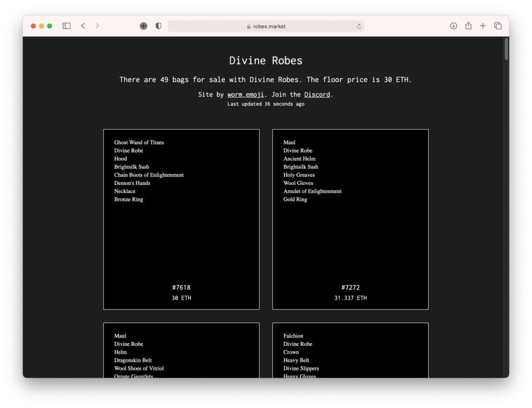
Task: Toggle the Safari sidebar icon
Action: 66,26
